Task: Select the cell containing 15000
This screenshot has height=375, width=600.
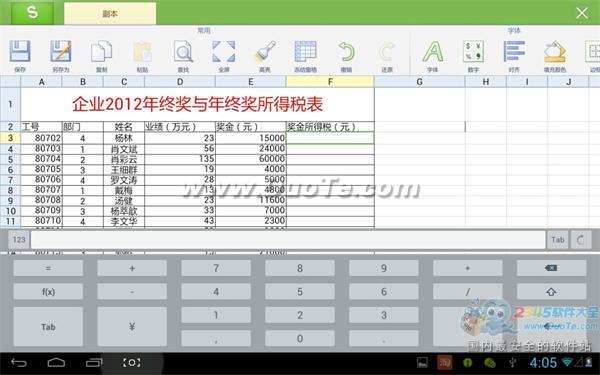Action: point(251,138)
